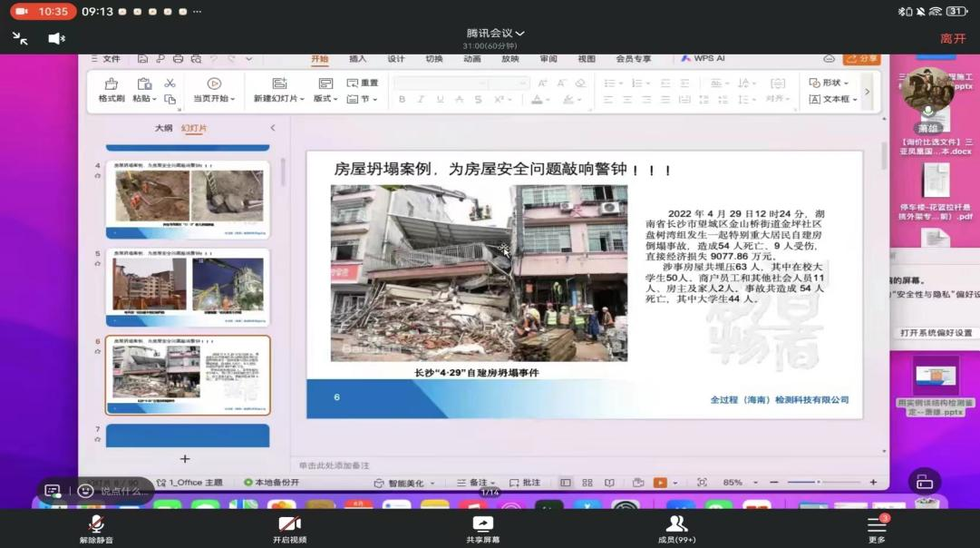Toggle bold formatting in the ribbon

[x=402, y=99]
